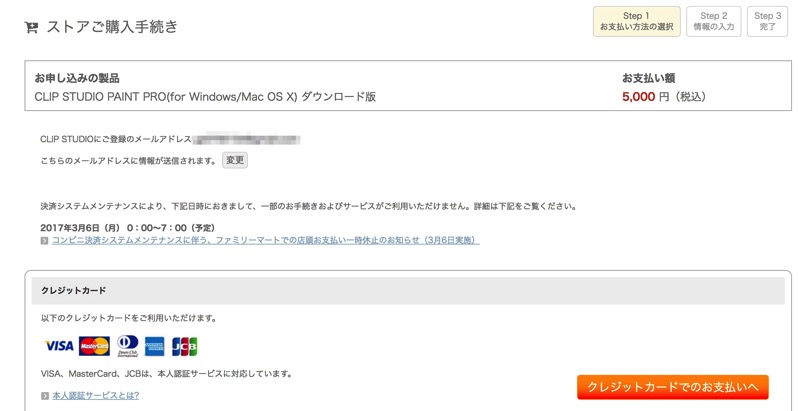Open the 本人認証サービスとは? link

[96, 395]
